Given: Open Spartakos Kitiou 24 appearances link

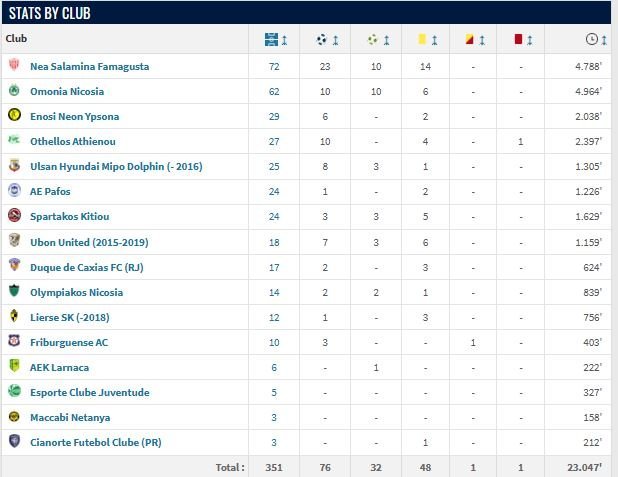Looking at the screenshot, I should pos(274,216).
